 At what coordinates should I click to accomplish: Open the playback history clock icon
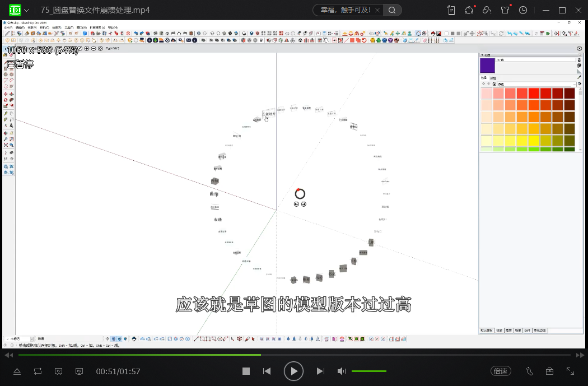(523, 10)
